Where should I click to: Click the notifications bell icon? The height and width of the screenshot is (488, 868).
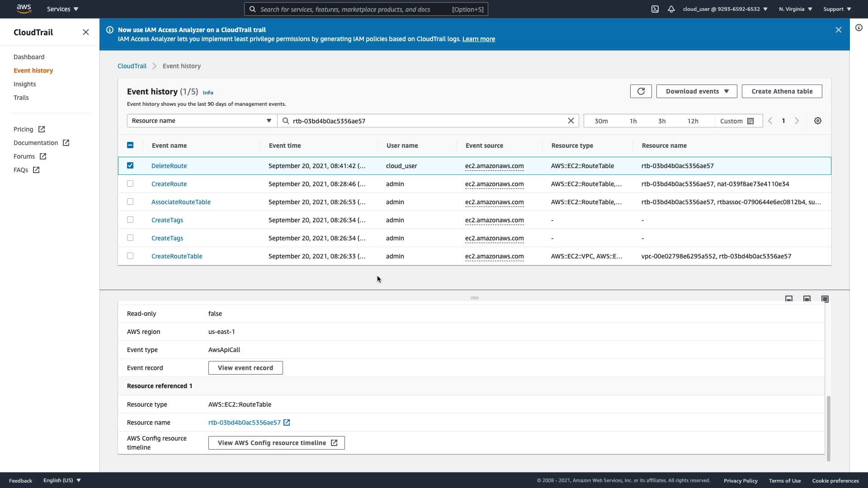[671, 9]
